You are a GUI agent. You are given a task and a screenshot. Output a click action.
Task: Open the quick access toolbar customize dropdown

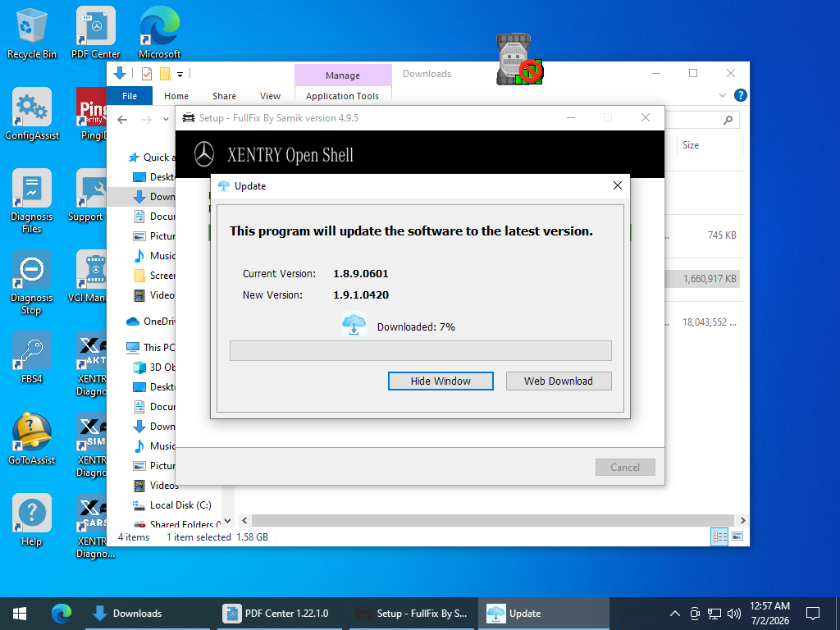180,75
